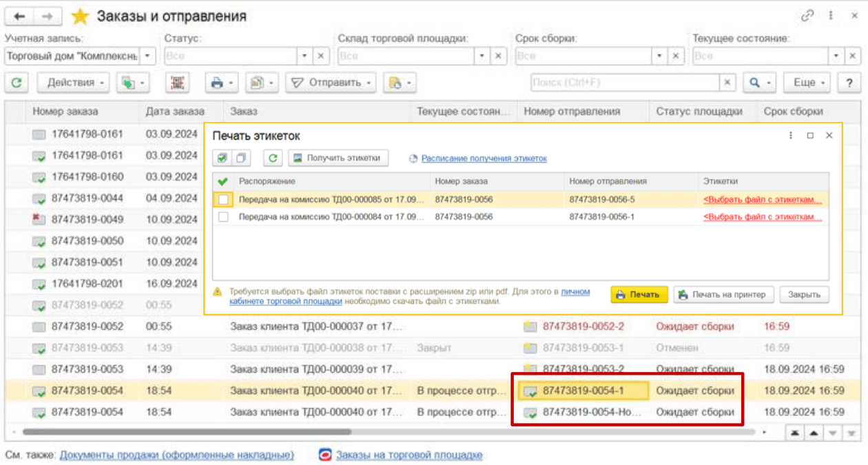Viewport: 868px width, 465px height.
Task: Open the printer icon menu
Action: (x=221, y=83)
